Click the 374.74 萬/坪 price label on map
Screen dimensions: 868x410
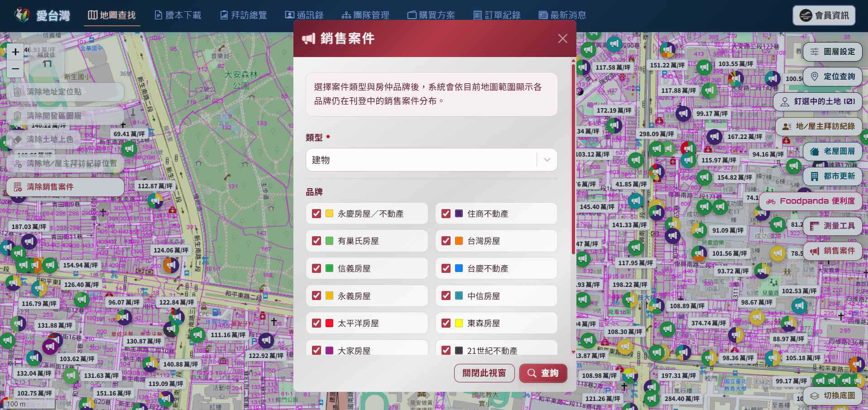point(709,323)
